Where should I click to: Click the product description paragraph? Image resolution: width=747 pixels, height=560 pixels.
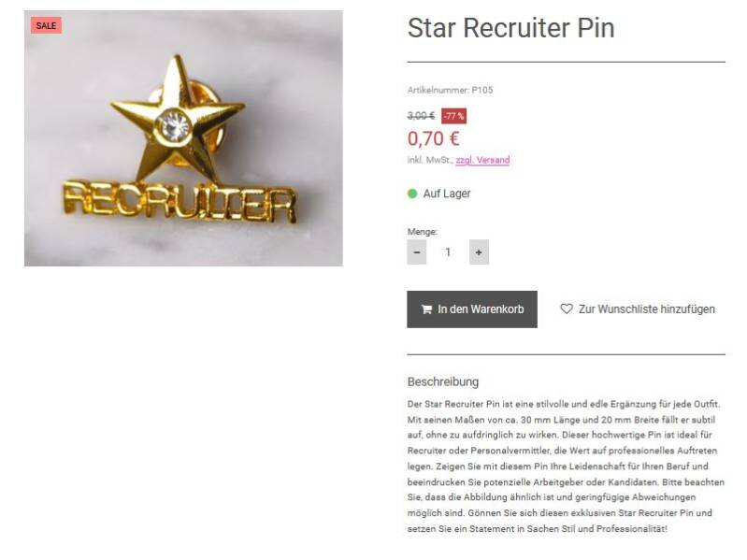pos(566,467)
